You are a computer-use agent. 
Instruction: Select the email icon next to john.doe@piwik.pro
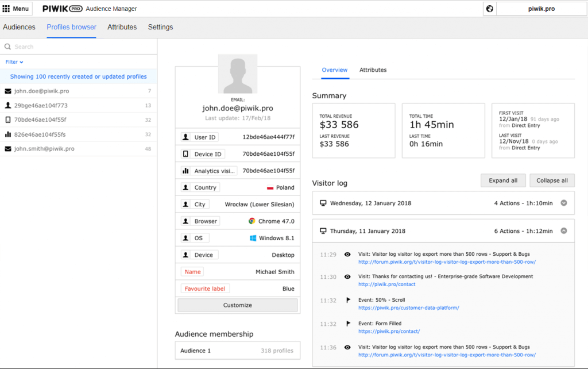click(8, 91)
